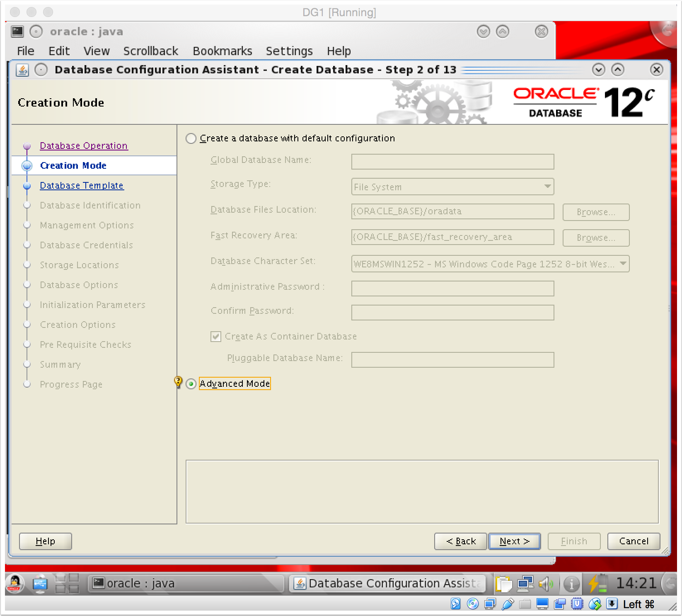Click the VirtualBox shared folders status icon
The width and height of the screenshot is (682, 616).
525,604
